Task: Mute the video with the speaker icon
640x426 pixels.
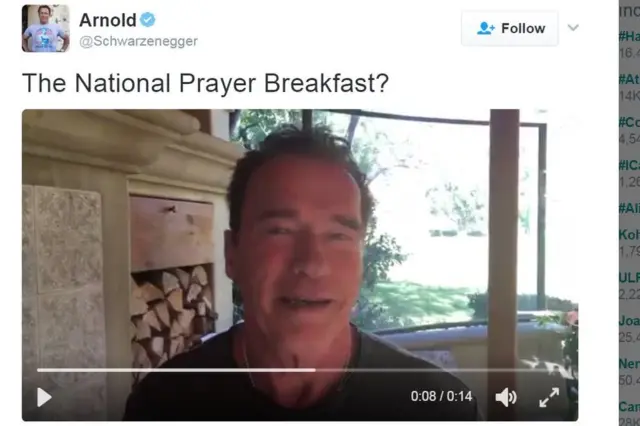Action: point(506,397)
